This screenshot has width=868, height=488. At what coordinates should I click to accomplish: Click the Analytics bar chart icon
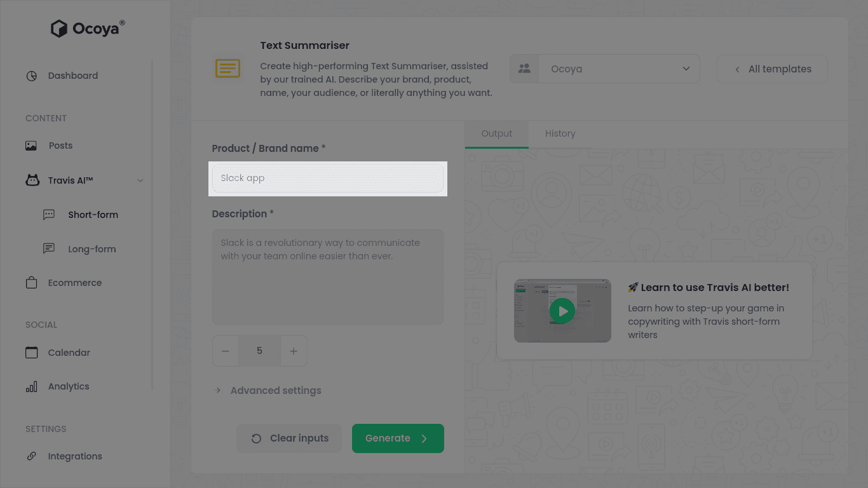click(x=32, y=386)
